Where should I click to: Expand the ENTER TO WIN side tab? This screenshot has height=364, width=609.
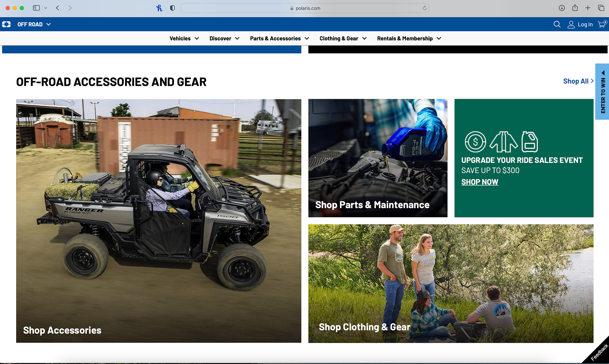coord(603,92)
